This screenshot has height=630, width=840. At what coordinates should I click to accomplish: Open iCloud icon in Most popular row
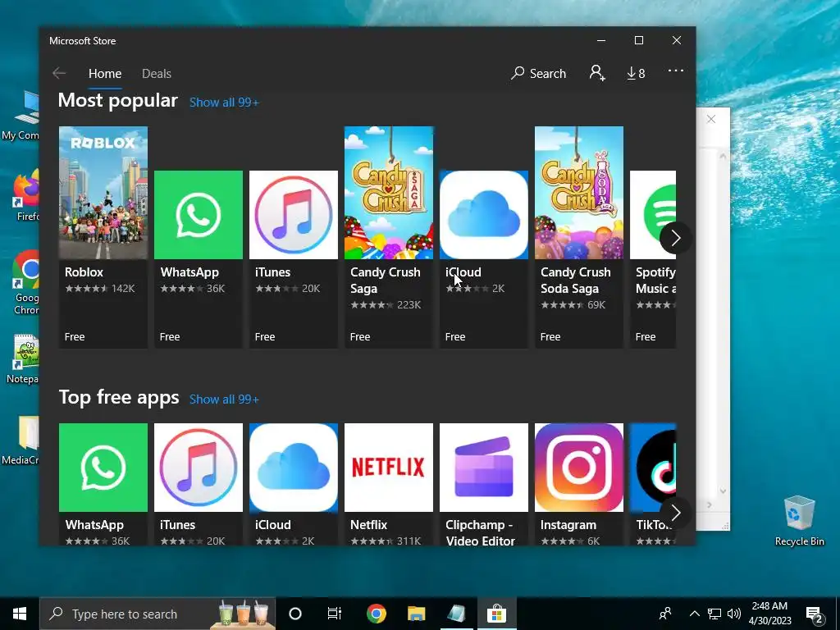click(484, 215)
